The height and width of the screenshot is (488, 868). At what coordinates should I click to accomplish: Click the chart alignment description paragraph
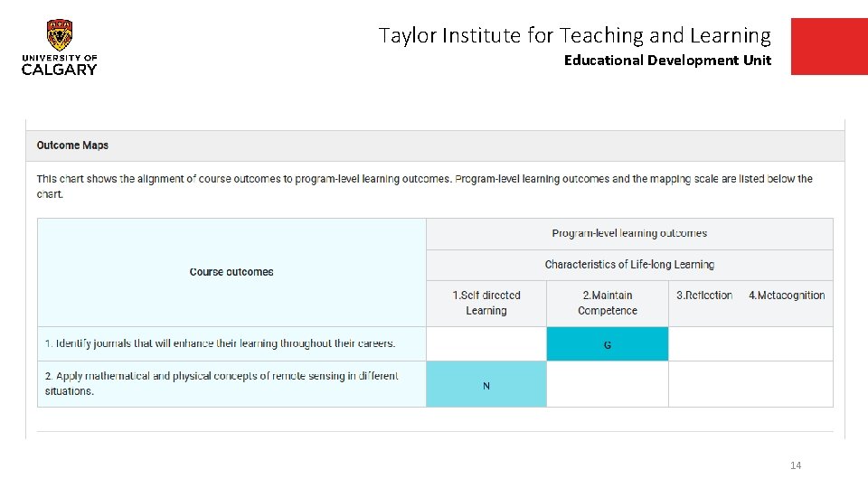pos(424,186)
